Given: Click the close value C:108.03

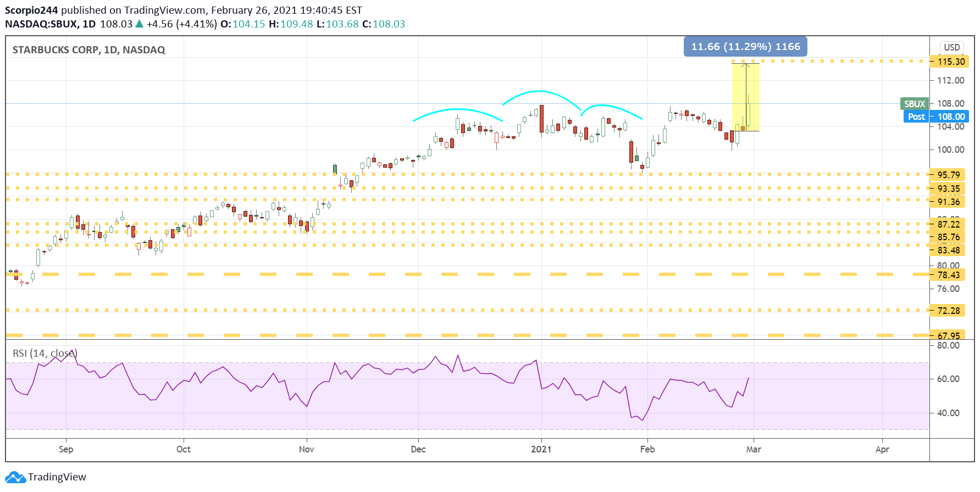Looking at the screenshot, I should click(384, 24).
